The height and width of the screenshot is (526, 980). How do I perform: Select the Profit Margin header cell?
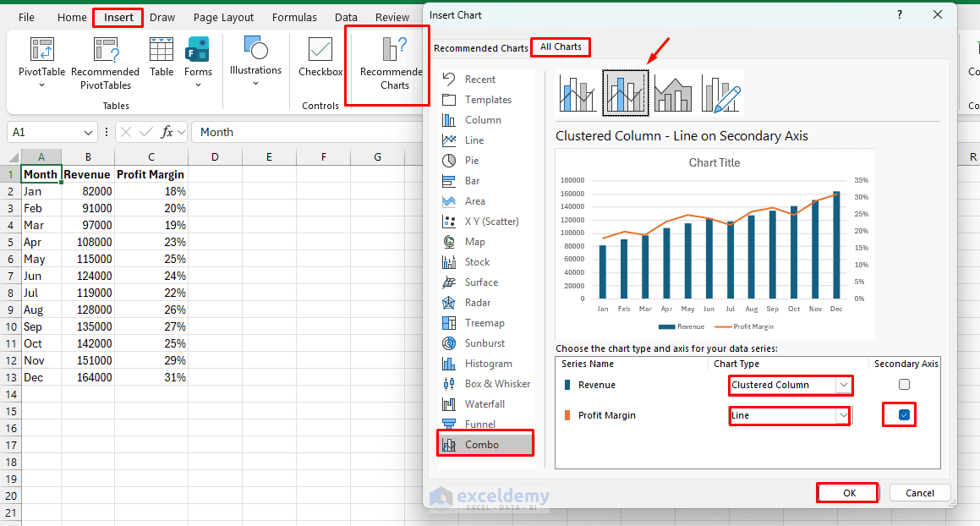point(151,174)
